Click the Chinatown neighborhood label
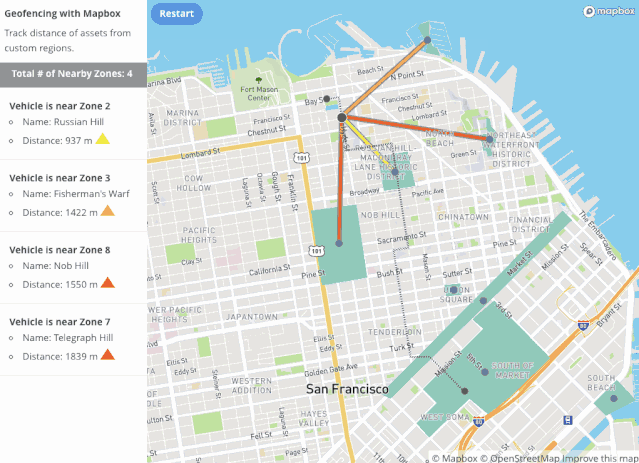The image size is (639, 463). point(463,217)
